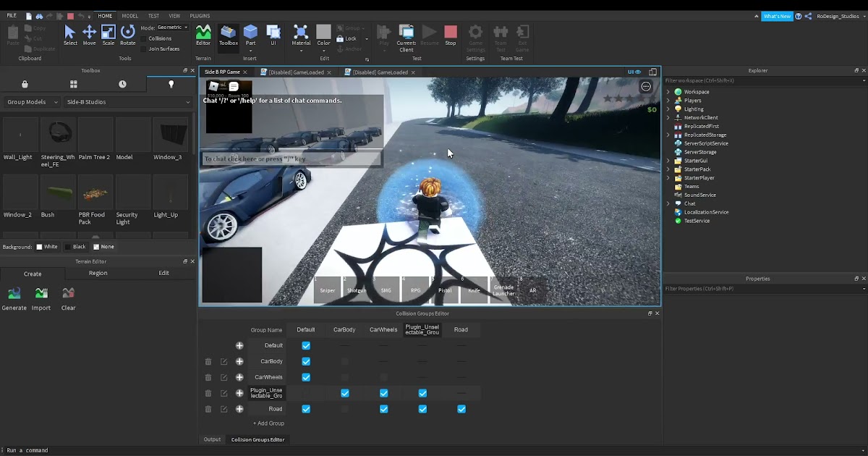The width and height of the screenshot is (868, 456).
Task: Select the Scale tool
Action: coord(109,33)
